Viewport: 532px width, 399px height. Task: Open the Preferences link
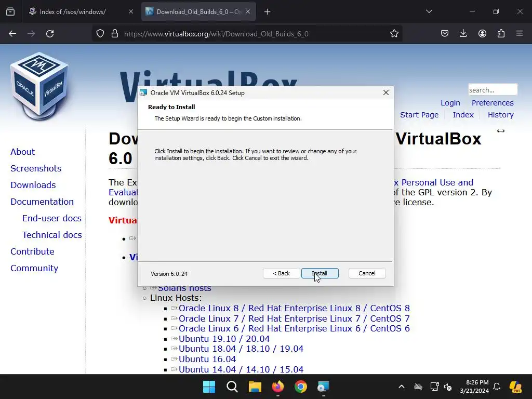(x=493, y=103)
